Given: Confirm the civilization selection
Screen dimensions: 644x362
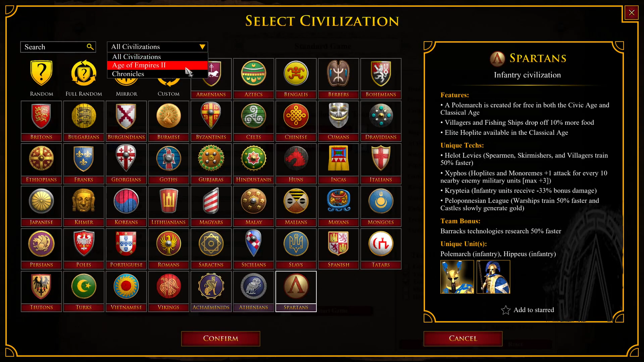Looking at the screenshot, I should (221, 338).
